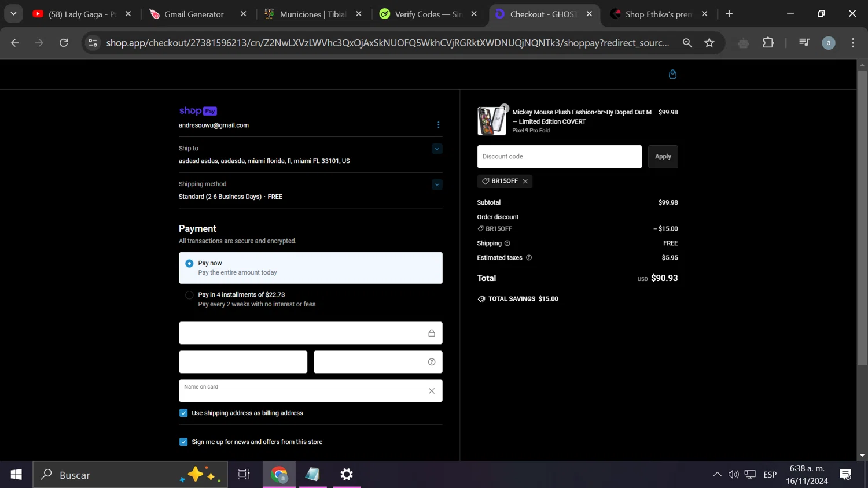The width and height of the screenshot is (868, 488).
Task: Open Settings gear on taskbar
Action: pyautogui.click(x=347, y=475)
